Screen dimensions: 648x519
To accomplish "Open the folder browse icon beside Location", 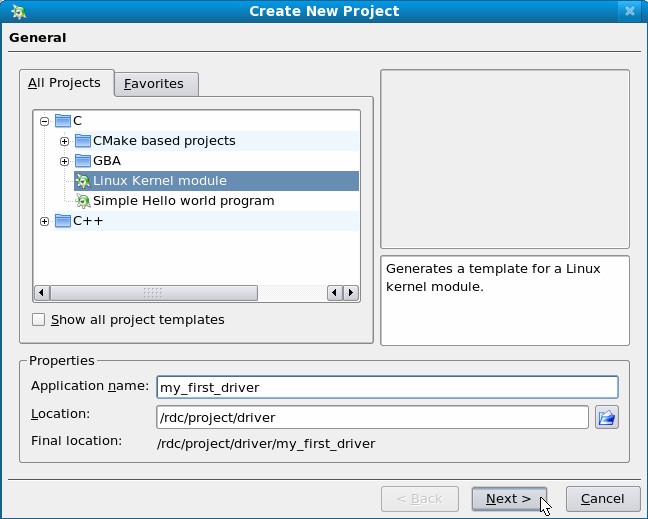I will tap(606, 417).
